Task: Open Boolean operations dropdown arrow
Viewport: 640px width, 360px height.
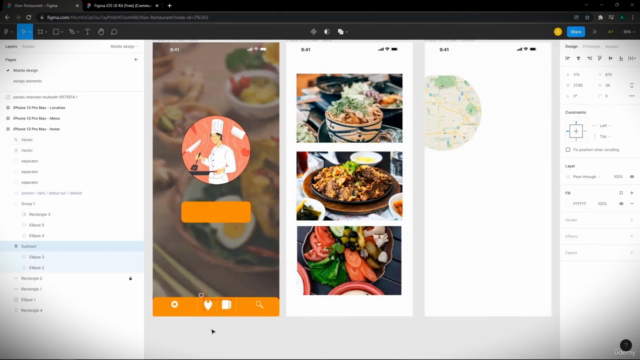Action: click(x=347, y=32)
